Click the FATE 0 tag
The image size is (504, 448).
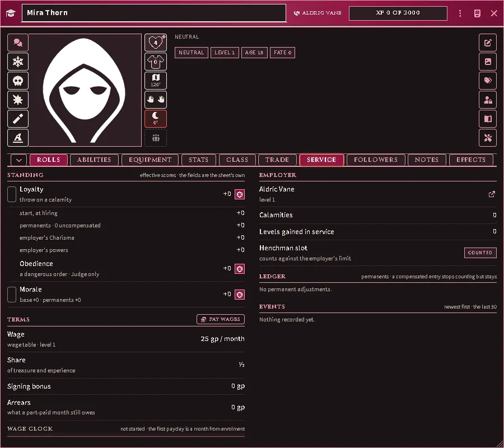(283, 53)
